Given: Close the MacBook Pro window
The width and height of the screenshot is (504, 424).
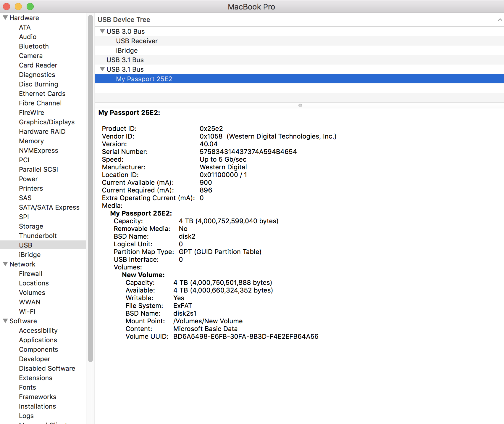Looking at the screenshot, I should 7,7.
